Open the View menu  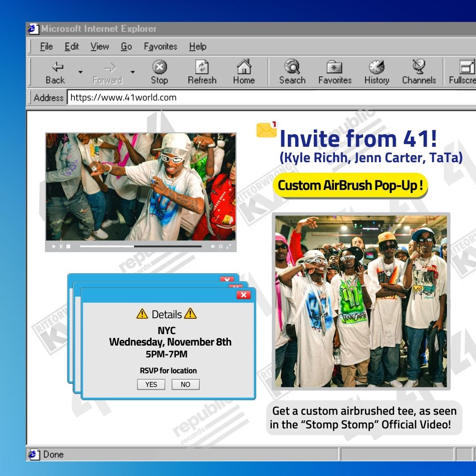point(100,46)
